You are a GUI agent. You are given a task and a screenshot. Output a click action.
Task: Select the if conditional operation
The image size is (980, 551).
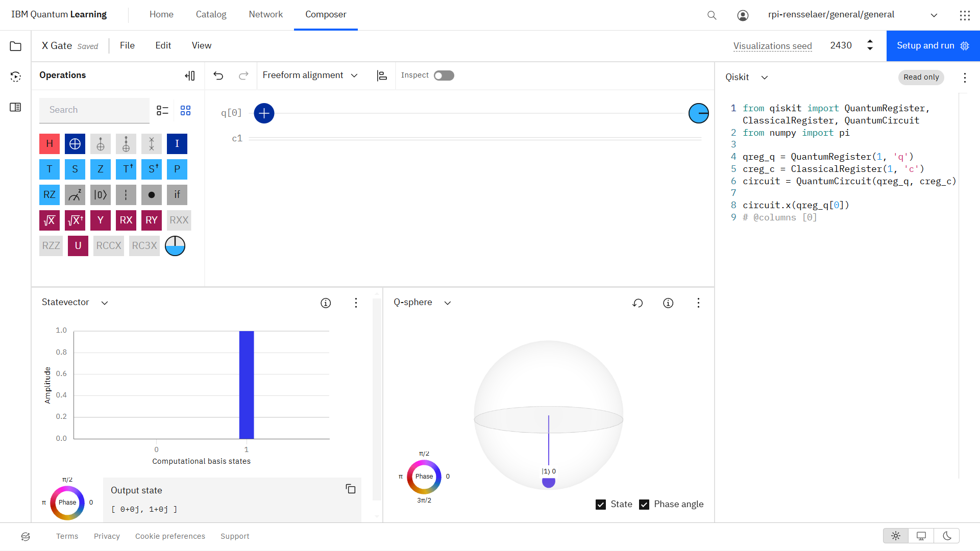pyautogui.click(x=177, y=195)
